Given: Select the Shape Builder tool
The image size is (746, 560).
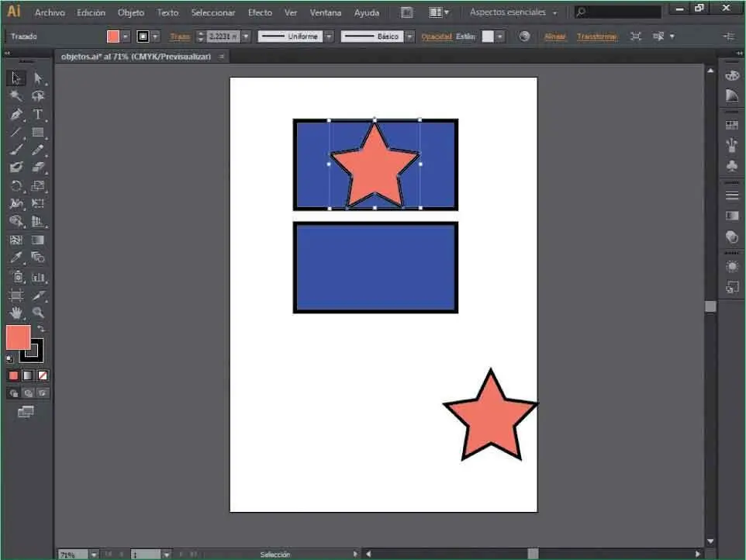Looking at the screenshot, I should [16, 221].
